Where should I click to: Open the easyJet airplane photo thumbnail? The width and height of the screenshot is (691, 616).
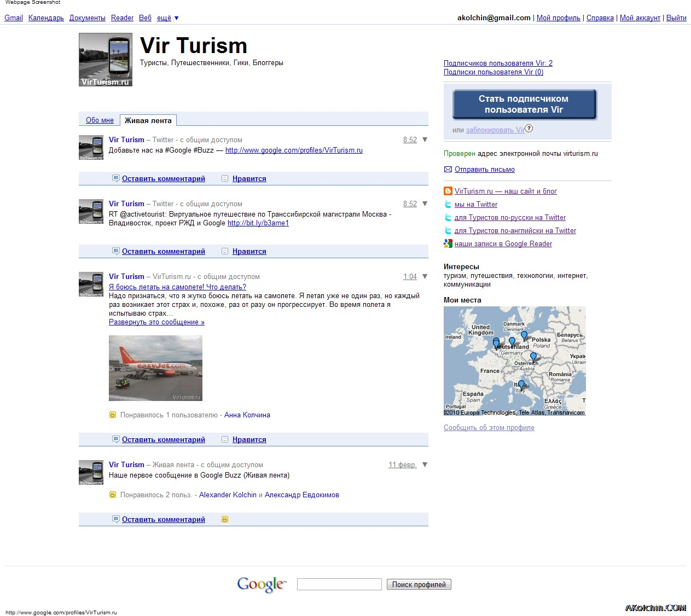155,368
